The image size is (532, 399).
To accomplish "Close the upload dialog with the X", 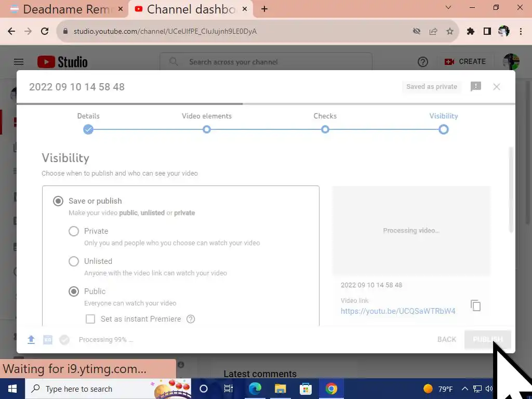I will [496, 87].
